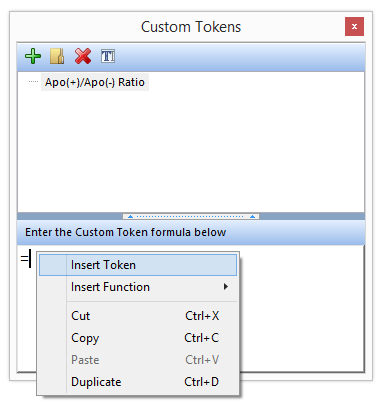Choose Duplicate from the context menu
The width and height of the screenshot is (386, 410).
pyautogui.click(x=138, y=382)
